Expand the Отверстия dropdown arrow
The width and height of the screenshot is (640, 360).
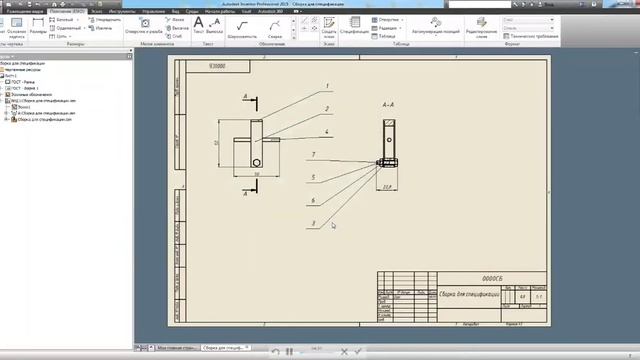click(x=402, y=20)
